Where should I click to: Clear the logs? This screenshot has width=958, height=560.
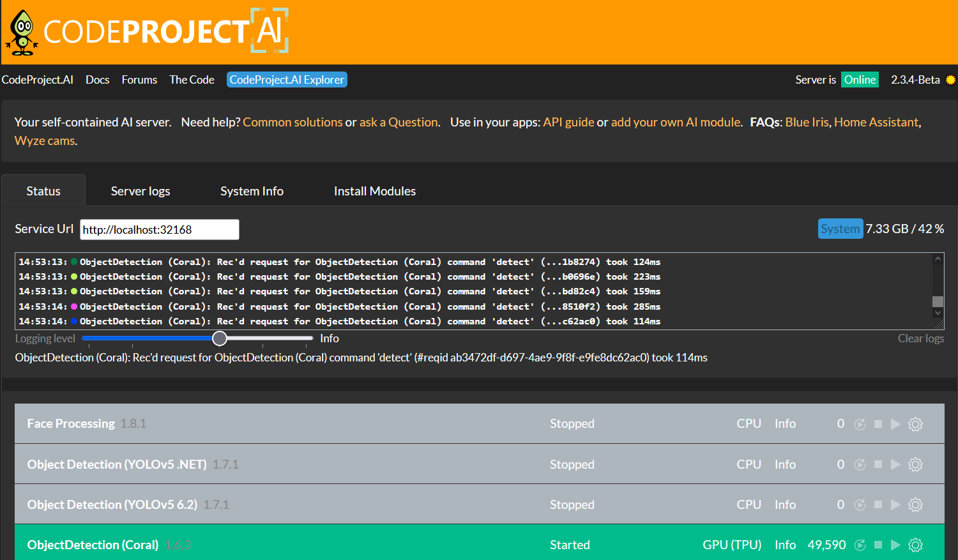921,338
